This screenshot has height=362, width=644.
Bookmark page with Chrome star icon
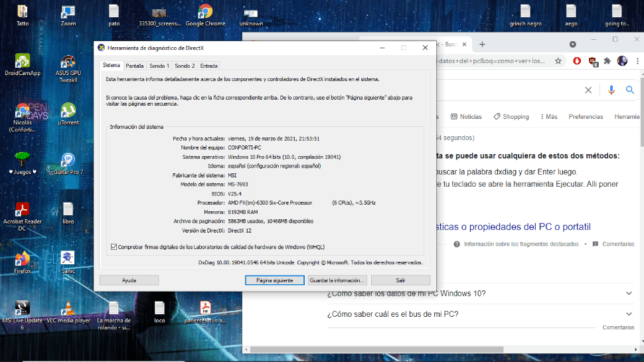[x=558, y=61]
